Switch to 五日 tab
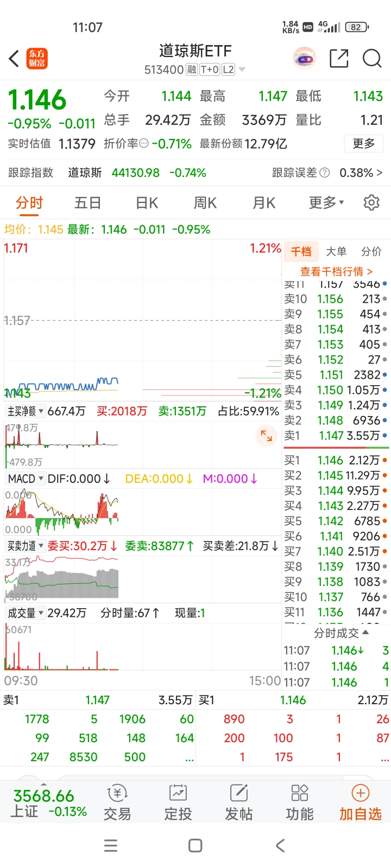The image size is (391, 868). pyautogui.click(x=88, y=203)
